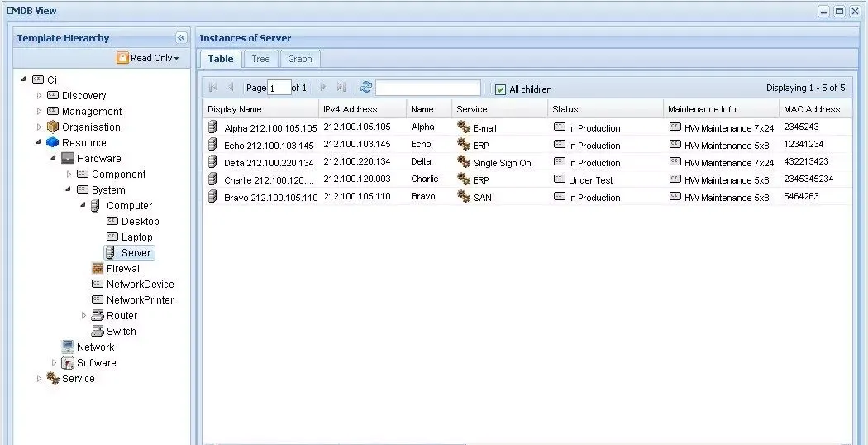Image resolution: width=868 pixels, height=445 pixels.
Task: Click the Router device icon
Action: tap(98, 315)
